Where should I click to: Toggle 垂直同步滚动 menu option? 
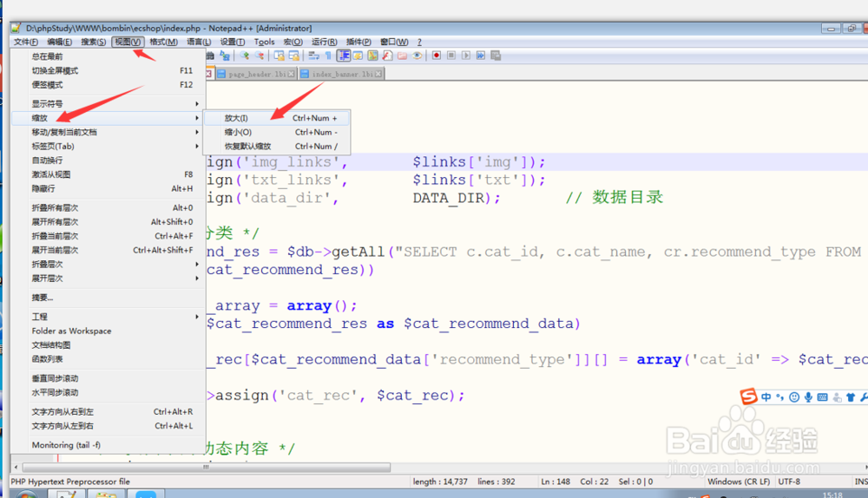tap(108, 378)
